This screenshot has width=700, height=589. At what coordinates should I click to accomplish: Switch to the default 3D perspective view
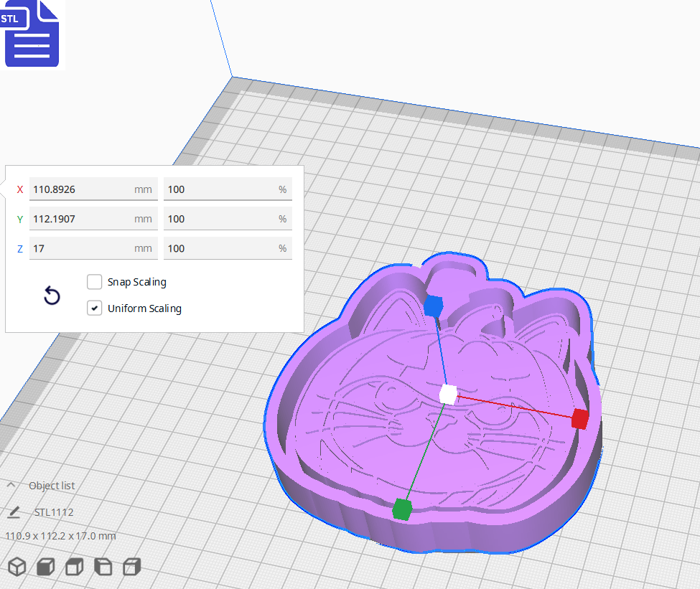[17, 566]
